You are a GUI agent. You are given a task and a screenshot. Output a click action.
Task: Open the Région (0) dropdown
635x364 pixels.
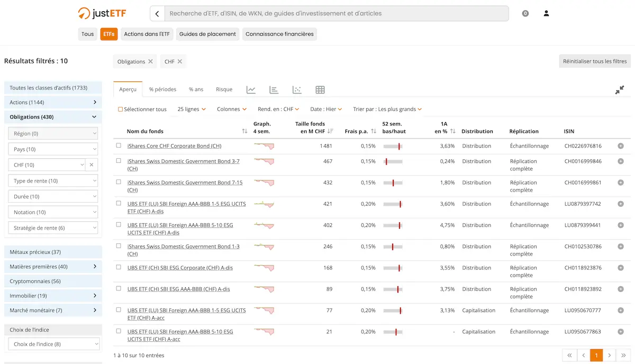53,133
